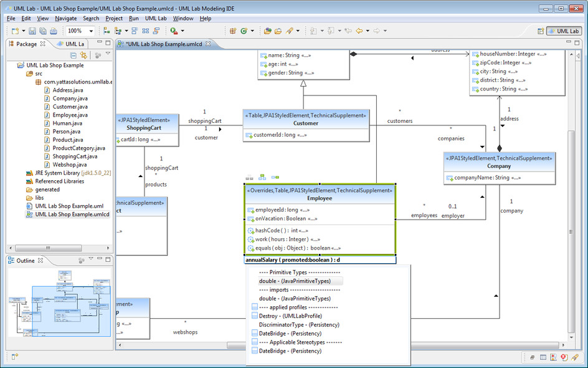Open the UML Lab menu
588x368 pixels.
click(156, 19)
